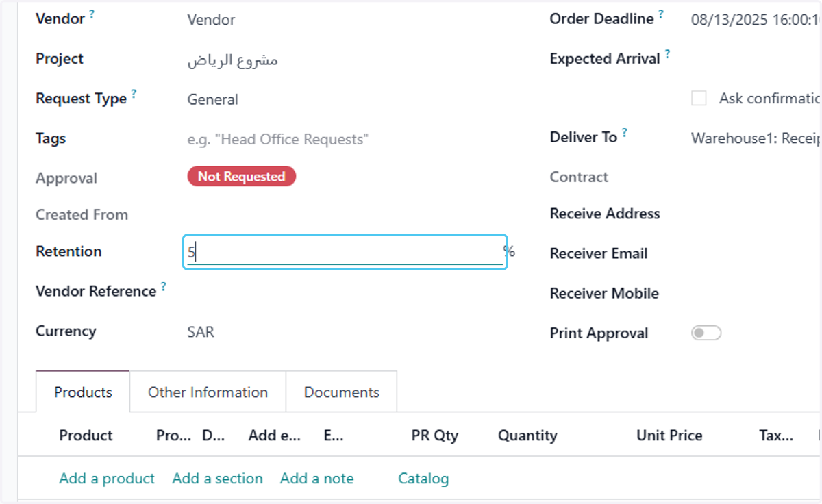Image resolution: width=822 pixels, height=504 pixels.
Task: Show help for Order Deadline
Action: 661,14
